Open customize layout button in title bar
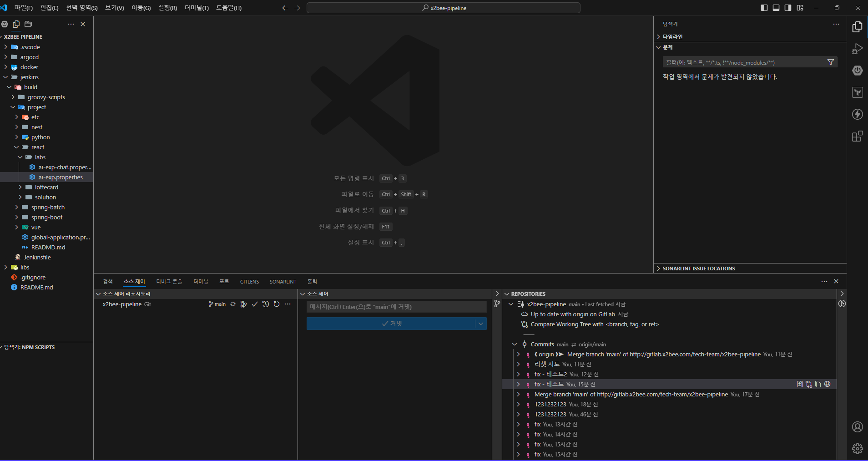868x461 pixels. (x=800, y=8)
